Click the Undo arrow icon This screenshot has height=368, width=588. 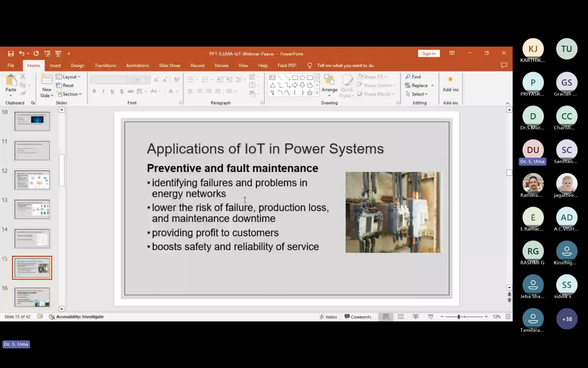pyautogui.click(x=21, y=54)
